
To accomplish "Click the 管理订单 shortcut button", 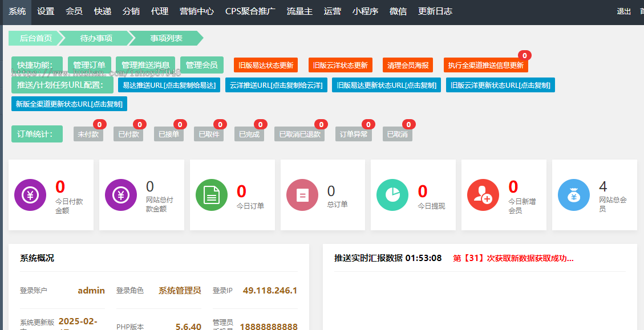I will (89, 65).
